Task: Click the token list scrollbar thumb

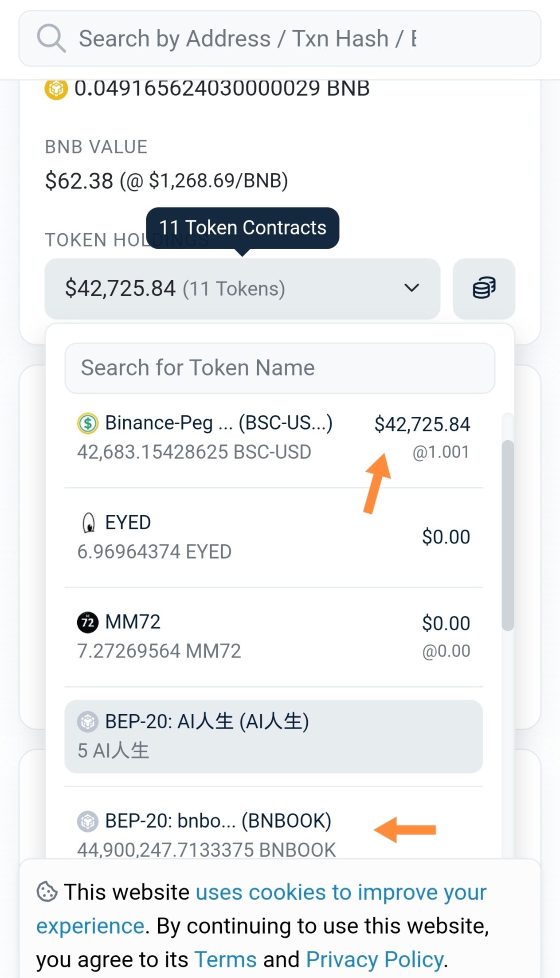Action: 508,535
